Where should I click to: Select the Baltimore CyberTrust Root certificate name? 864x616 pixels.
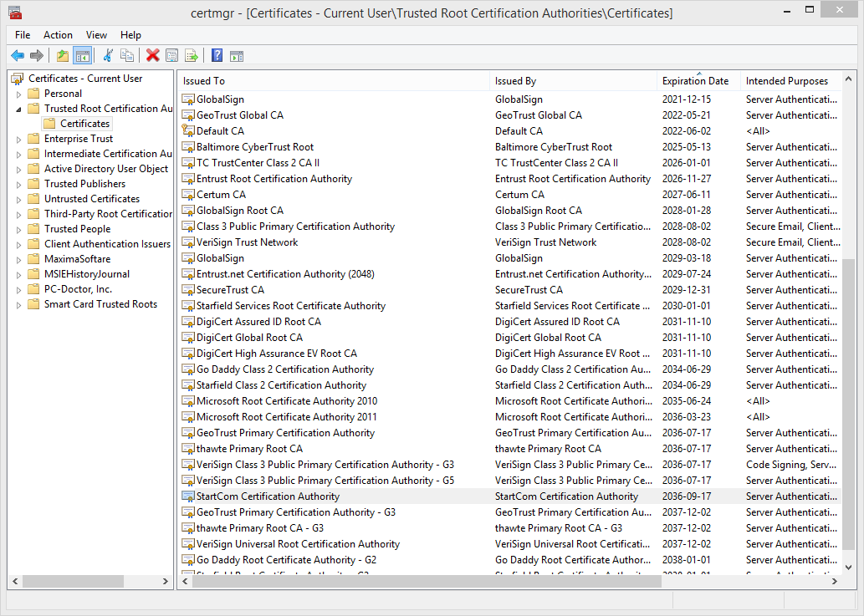pyautogui.click(x=255, y=147)
